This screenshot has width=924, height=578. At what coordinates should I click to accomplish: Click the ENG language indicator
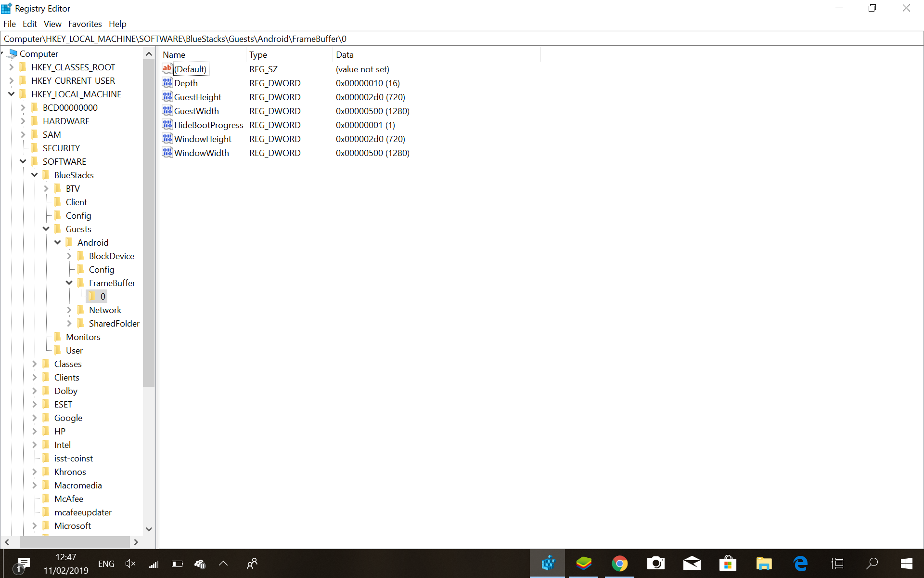(x=106, y=564)
